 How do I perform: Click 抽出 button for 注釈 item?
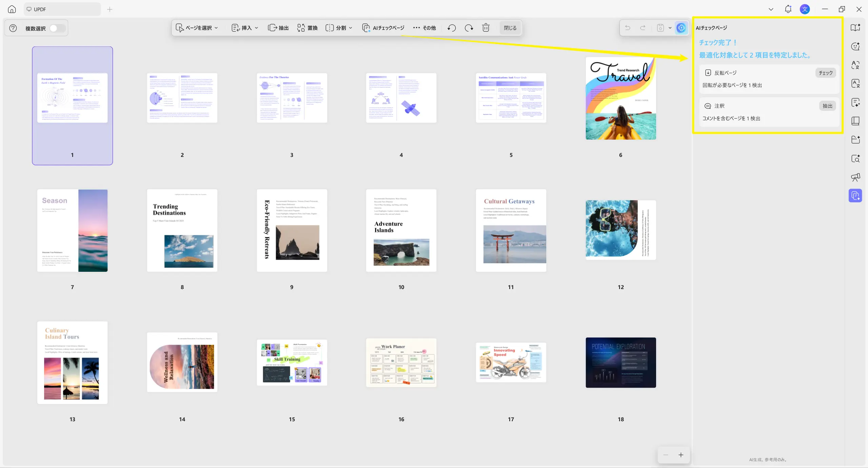coord(827,106)
